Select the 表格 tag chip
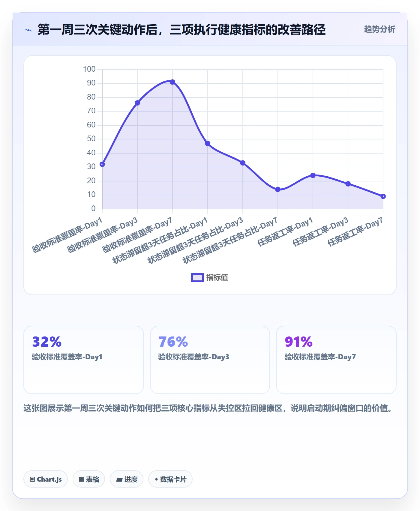This screenshot has width=420, height=511. (89, 479)
